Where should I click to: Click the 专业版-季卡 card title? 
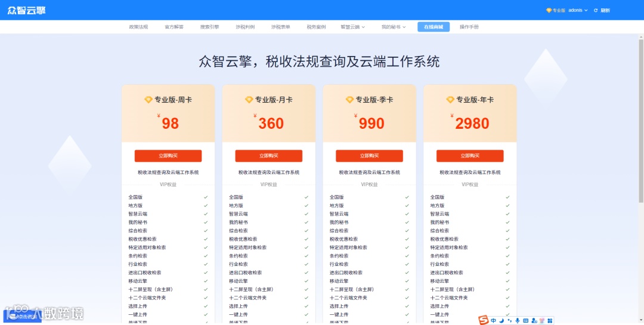tap(374, 100)
